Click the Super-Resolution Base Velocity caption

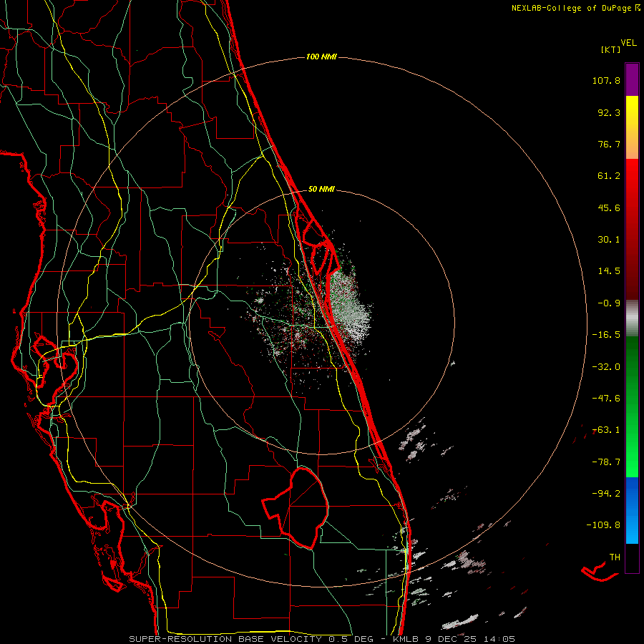click(x=321, y=639)
